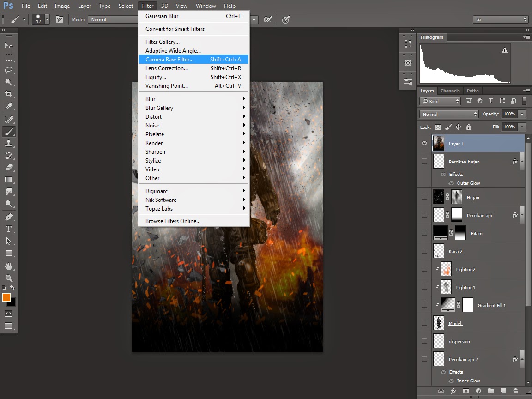This screenshot has width=532, height=399.
Task: Toggle Outer Glow effect visibility
Action: point(451,183)
